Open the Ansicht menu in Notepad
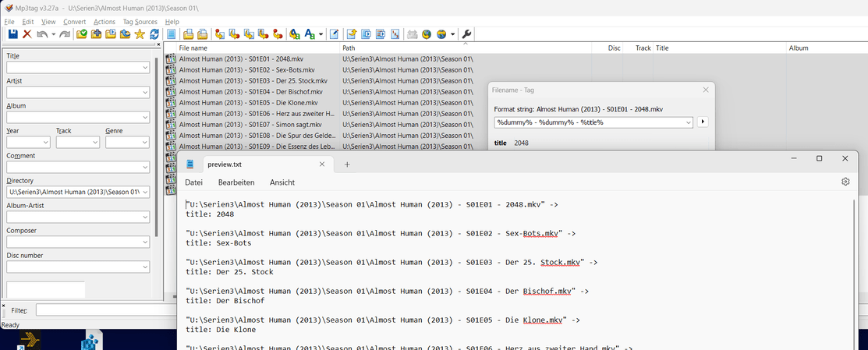 pyautogui.click(x=282, y=182)
